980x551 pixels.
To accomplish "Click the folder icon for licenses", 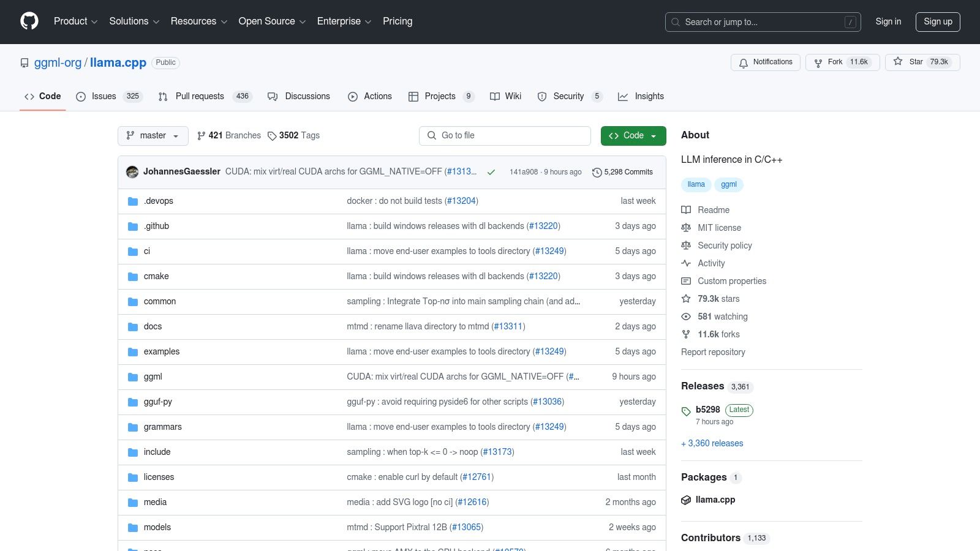I will (133, 478).
